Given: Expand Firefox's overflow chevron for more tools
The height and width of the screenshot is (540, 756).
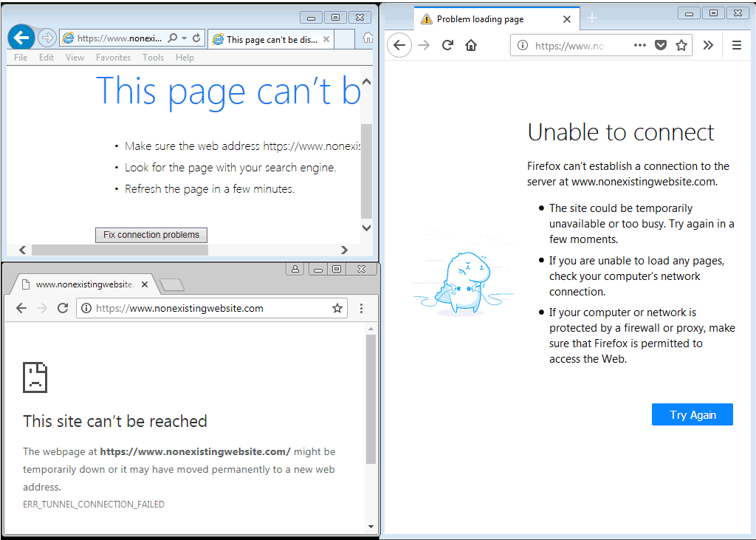Looking at the screenshot, I should coord(708,46).
